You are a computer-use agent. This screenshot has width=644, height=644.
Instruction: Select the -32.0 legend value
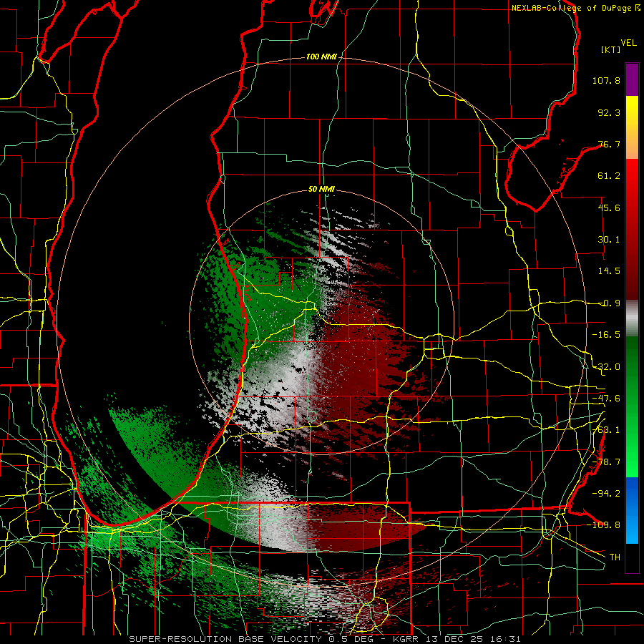tap(606, 367)
